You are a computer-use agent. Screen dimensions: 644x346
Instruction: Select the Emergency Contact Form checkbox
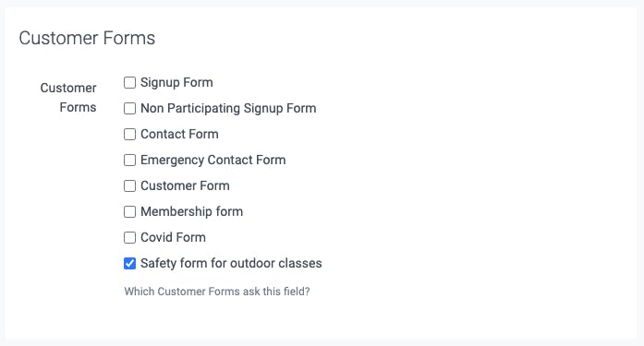(x=129, y=160)
